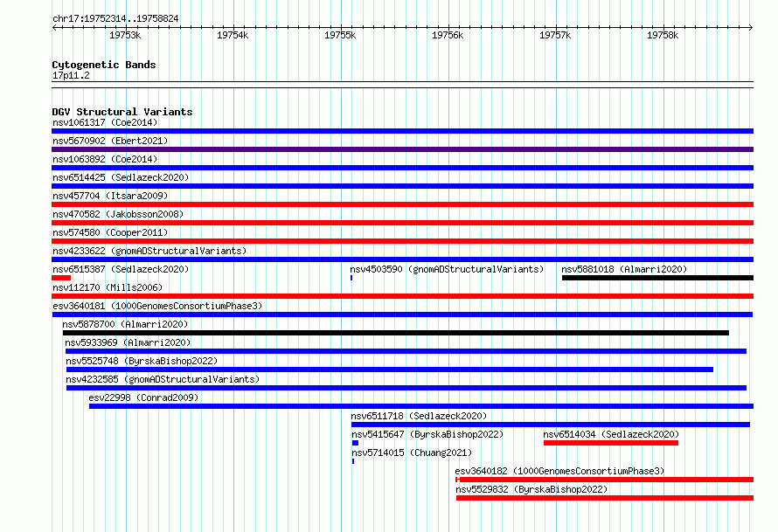Click the tiny blue nsv5714015 marker
Viewport: 778px width, 532px height.
(353, 461)
